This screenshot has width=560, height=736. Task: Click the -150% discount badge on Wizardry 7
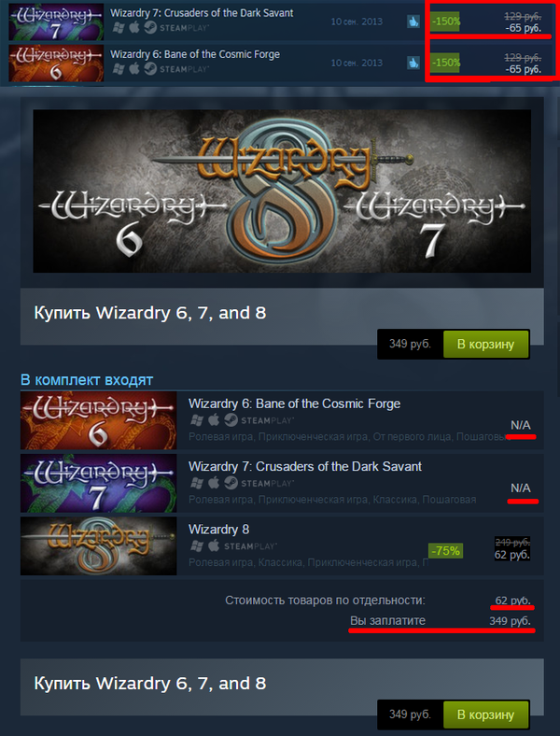445,21
